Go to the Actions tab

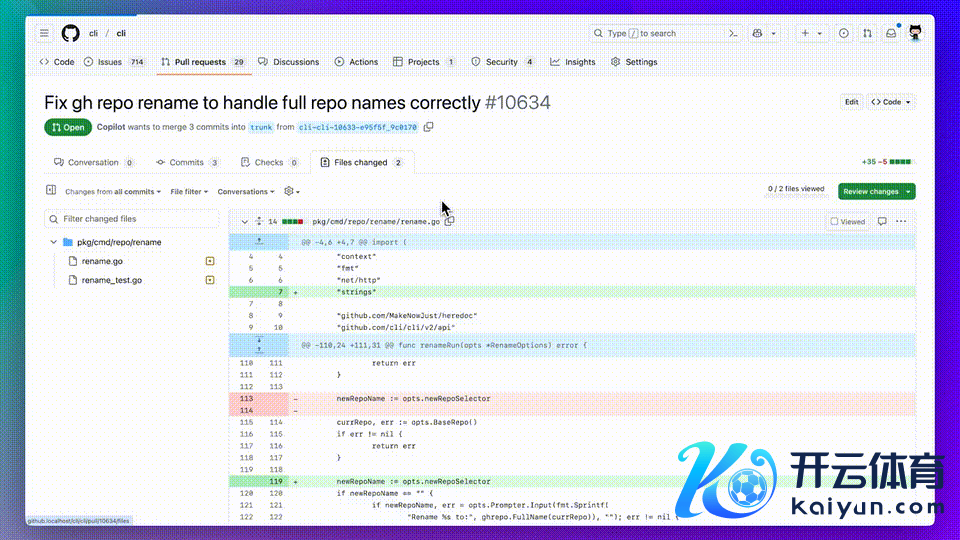click(x=356, y=62)
